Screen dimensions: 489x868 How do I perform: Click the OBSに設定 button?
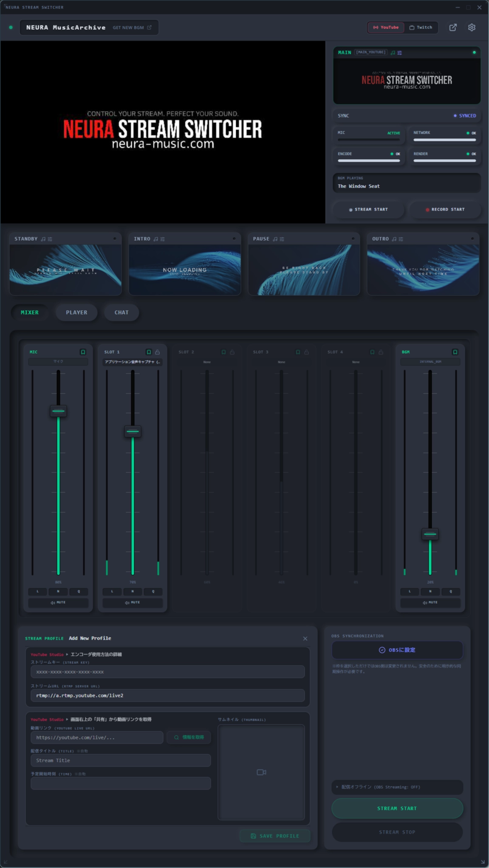coord(397,650)
